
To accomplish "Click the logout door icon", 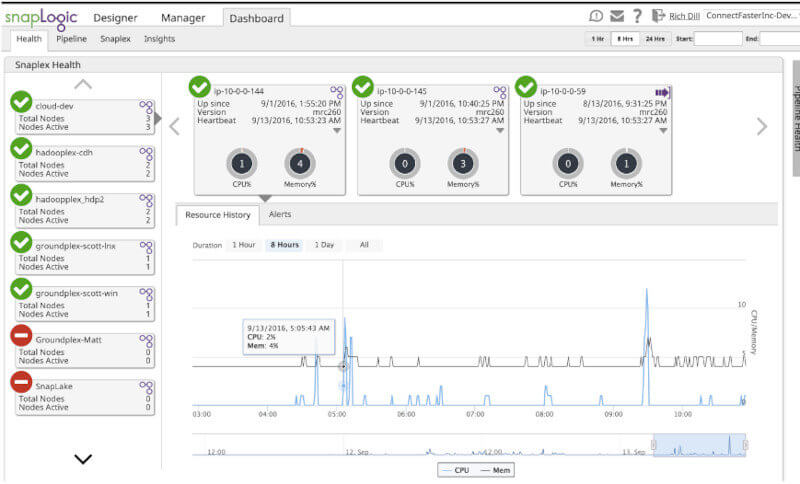I will (x=658, y=16).
